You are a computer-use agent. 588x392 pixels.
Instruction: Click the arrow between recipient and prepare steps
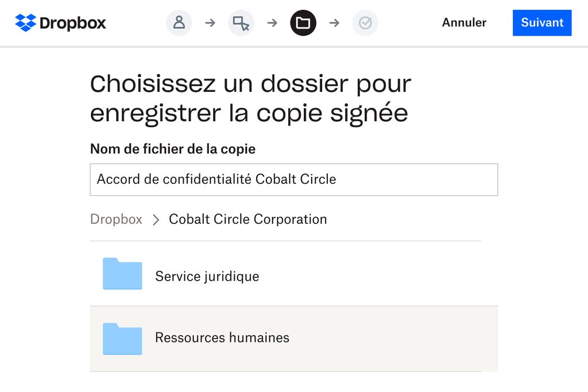pos(210,22)
